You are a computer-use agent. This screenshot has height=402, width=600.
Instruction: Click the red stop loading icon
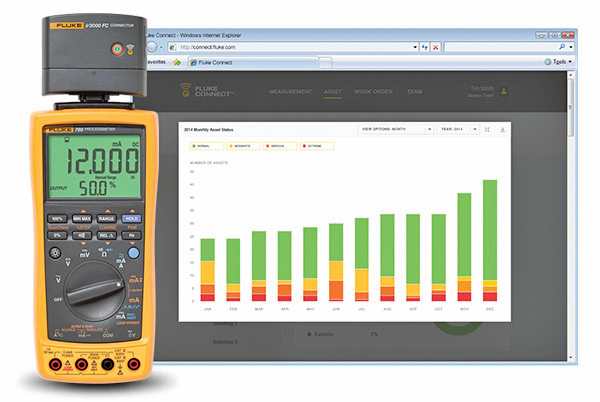click(437, 46)
